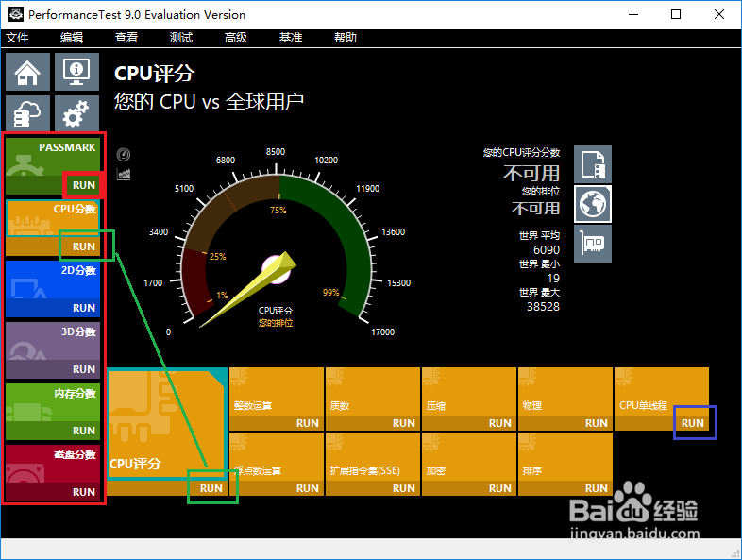Open the cloud baseline management icon
The height and width of the screenshot is (560, 742).
click(x=28, y=112)
